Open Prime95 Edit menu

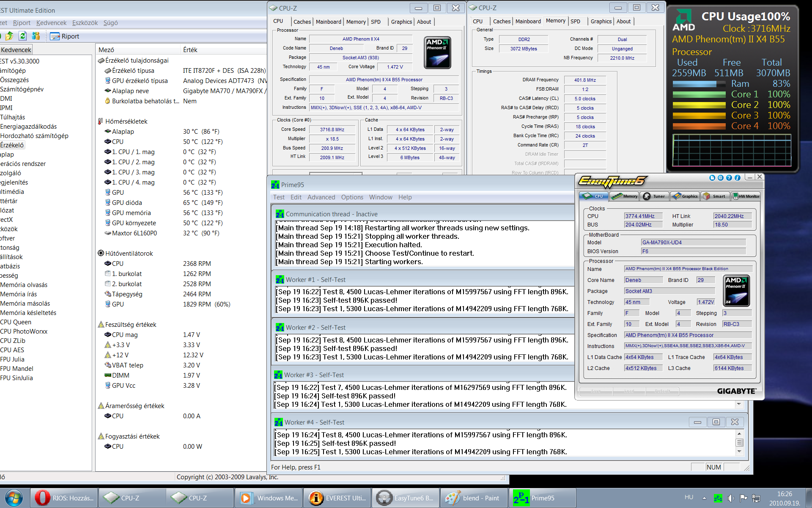tap(296, 197)
